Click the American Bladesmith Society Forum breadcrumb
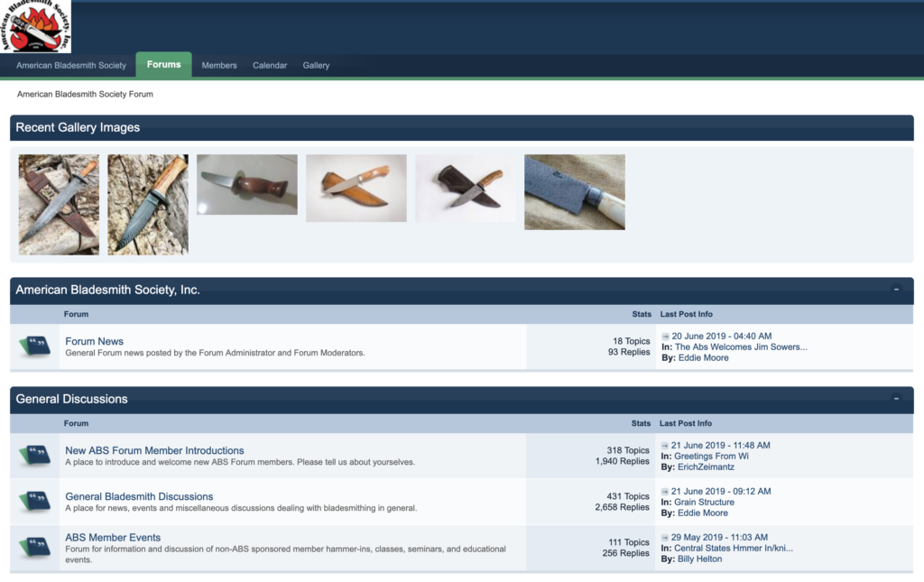The image size is (924, 582). point(85,94)
